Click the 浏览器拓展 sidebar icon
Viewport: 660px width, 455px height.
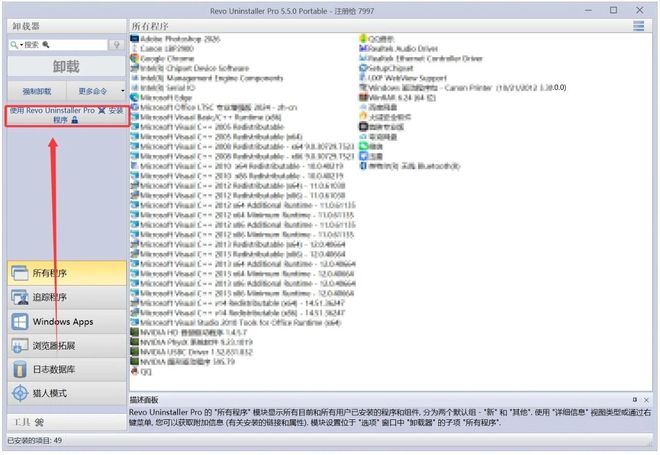20,346
